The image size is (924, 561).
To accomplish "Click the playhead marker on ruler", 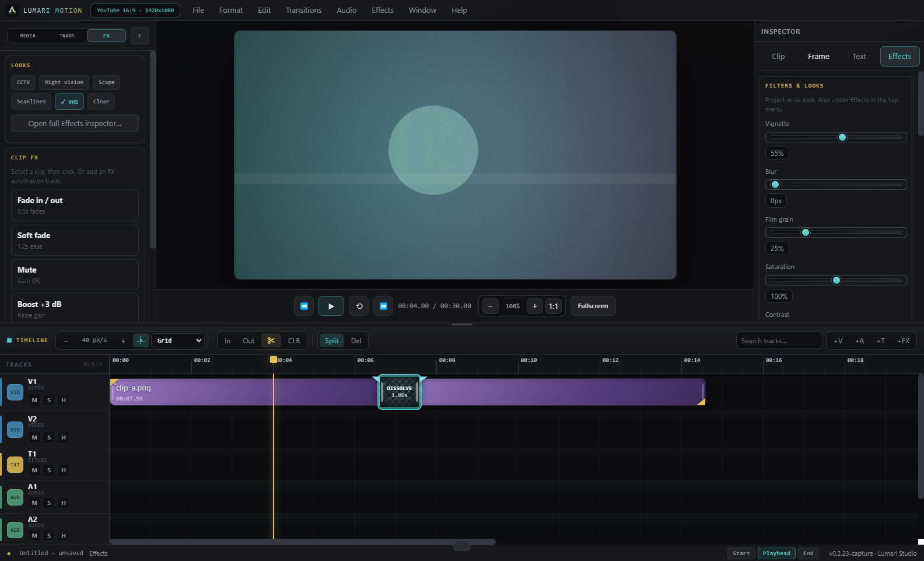I will pos(274,360).
